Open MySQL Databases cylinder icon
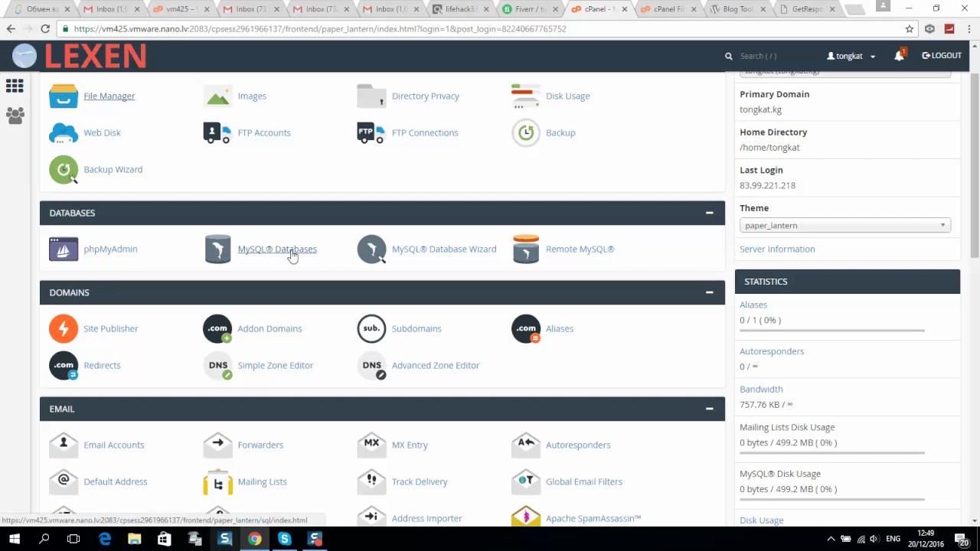Image resolution: width=980 pixels, height=551 pixels. point(217,249)
